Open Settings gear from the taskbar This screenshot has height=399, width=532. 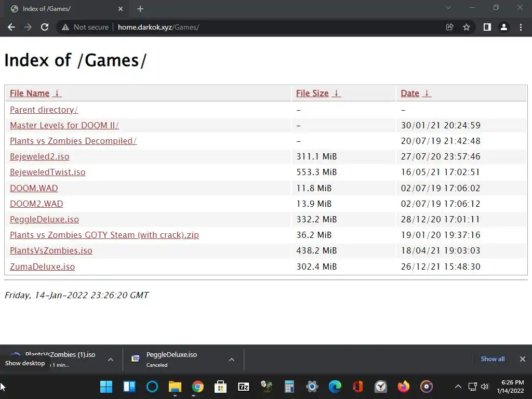click(x=312, y=387)
